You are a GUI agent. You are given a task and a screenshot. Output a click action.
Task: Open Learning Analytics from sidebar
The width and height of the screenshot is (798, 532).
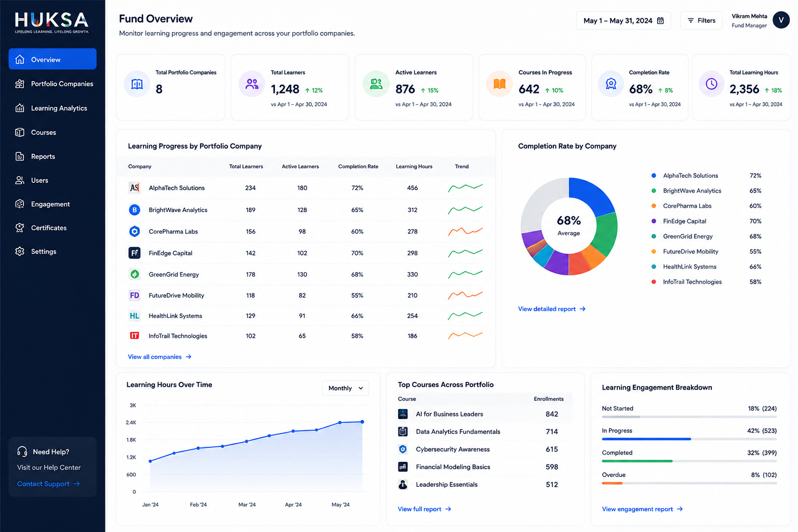pos(52,108)
